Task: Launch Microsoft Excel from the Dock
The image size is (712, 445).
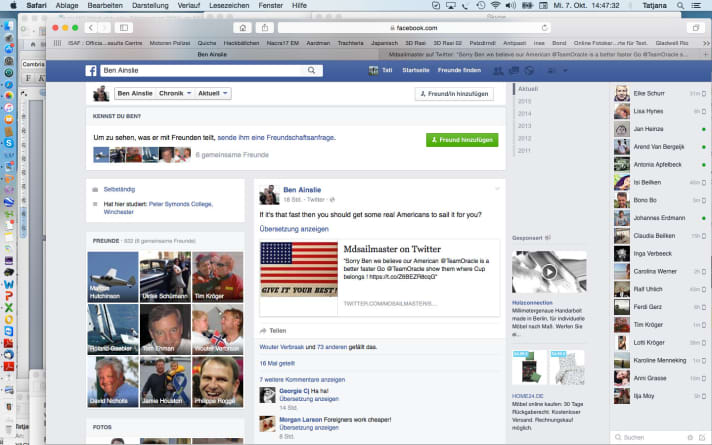Action: (x=9, y=307)
